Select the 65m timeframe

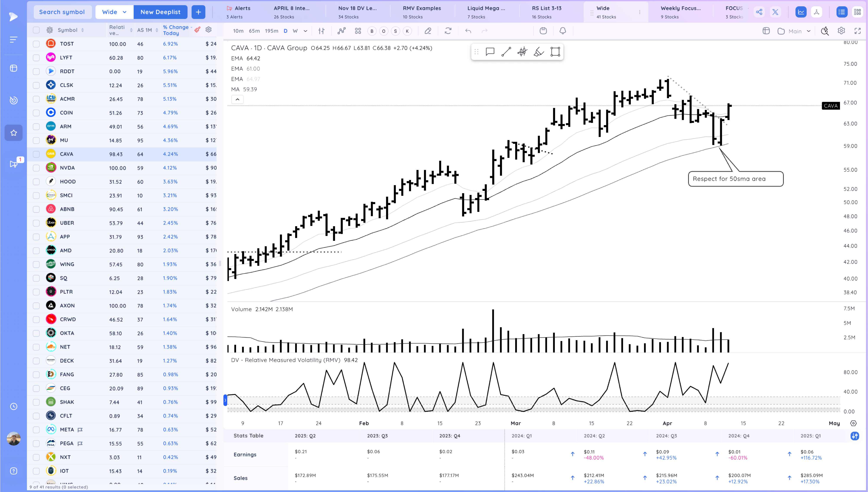pyautogui.click(x=254, y=31)
